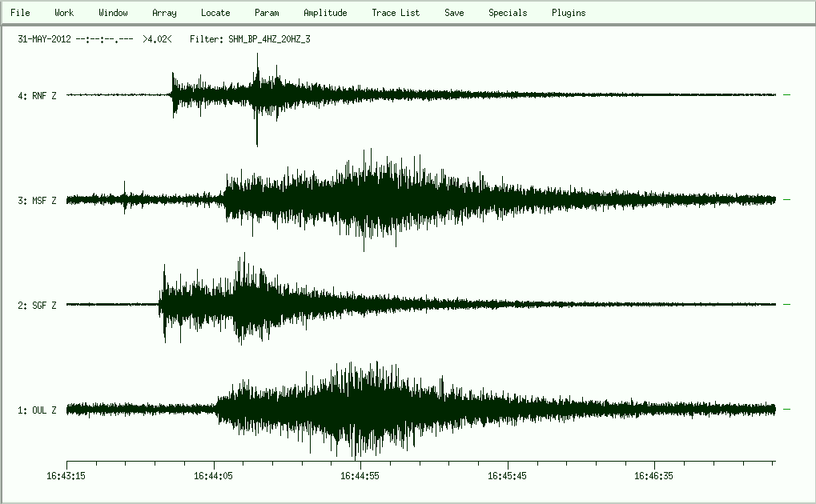816x504 pixels.
Task: Click the 16:44:55 time axis tick
Action: [361, 463]
